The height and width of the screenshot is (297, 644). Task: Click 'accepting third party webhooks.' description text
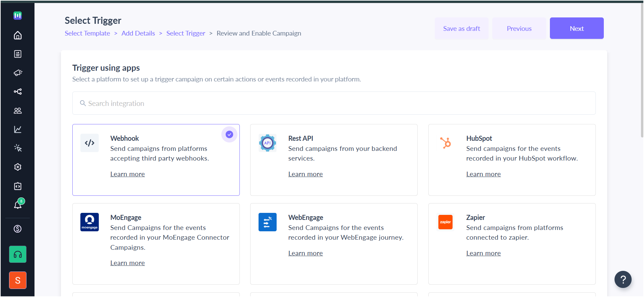pos(160,158)
